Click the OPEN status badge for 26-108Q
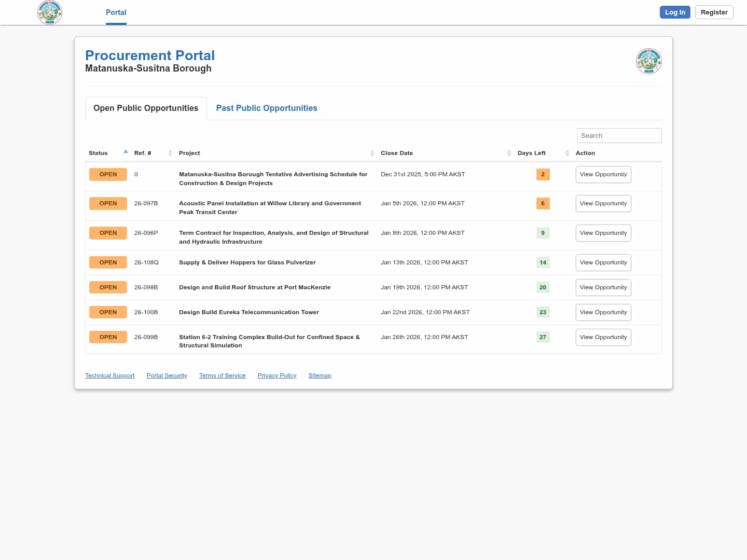Screen dimensions: 747x560 108,262
